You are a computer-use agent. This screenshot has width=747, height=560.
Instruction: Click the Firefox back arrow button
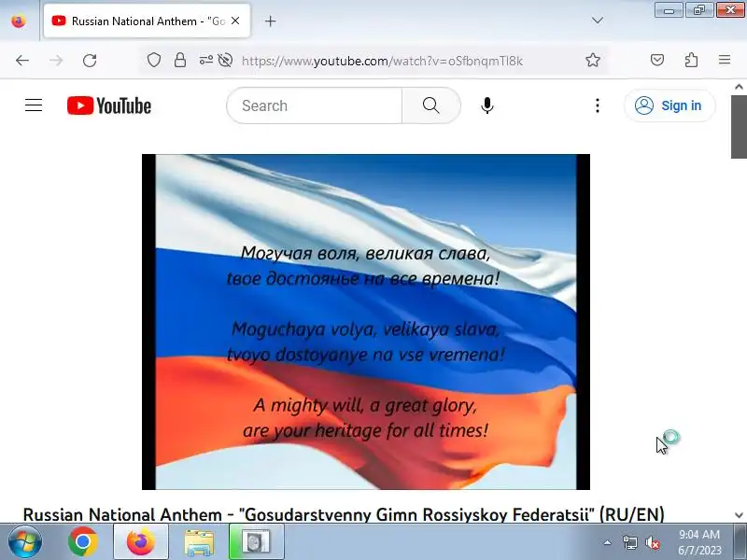click(x=22, y=61)
